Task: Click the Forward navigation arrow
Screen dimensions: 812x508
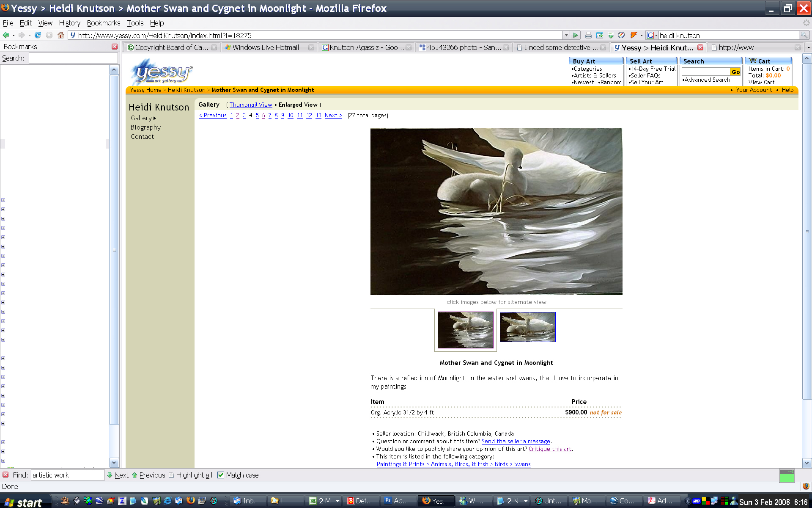Action: tap(22, 35)
